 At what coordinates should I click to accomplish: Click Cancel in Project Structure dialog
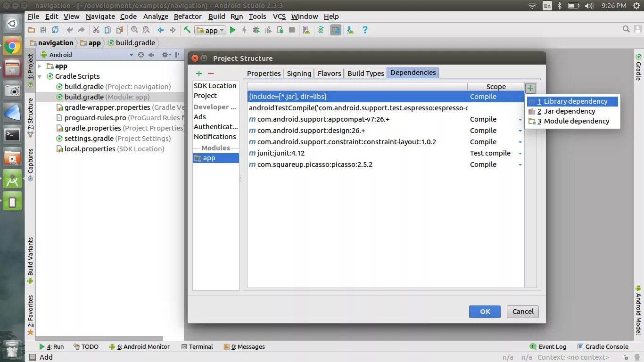523,312
